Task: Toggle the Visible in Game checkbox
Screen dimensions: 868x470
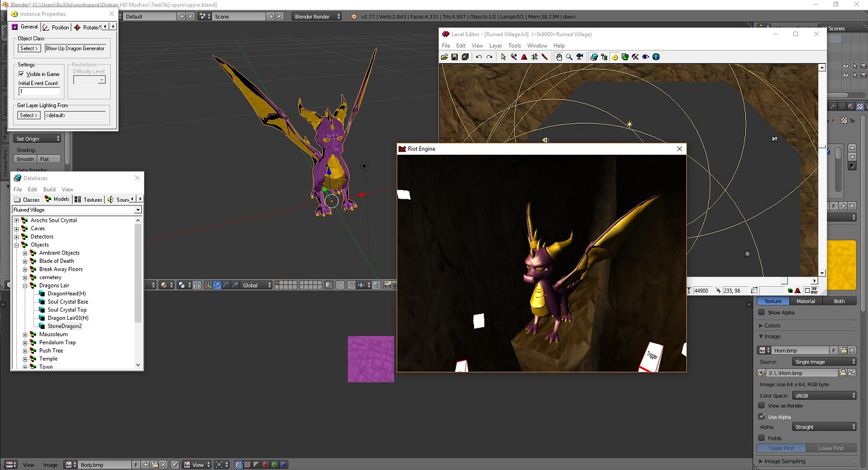Action: (x=22, y=74)
